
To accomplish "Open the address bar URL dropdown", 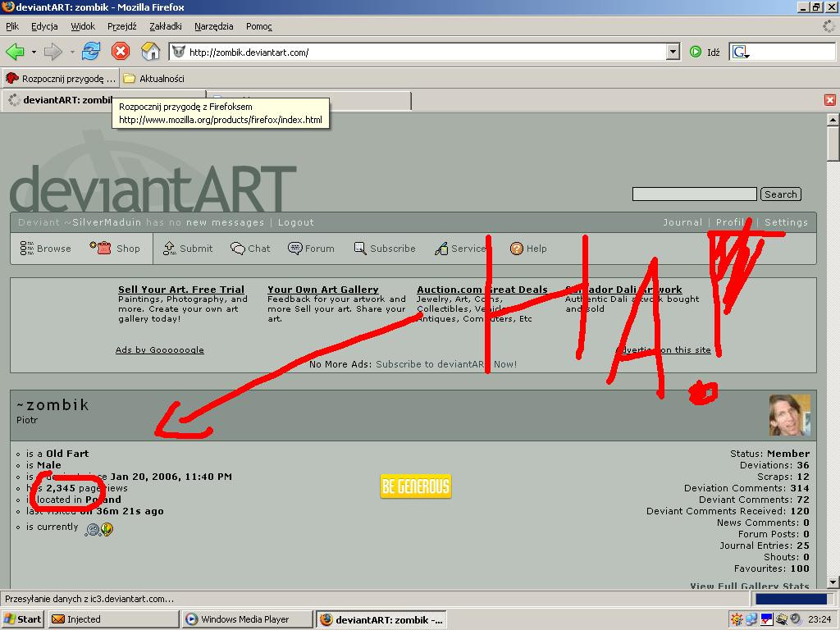I will (x=673, y=52).
